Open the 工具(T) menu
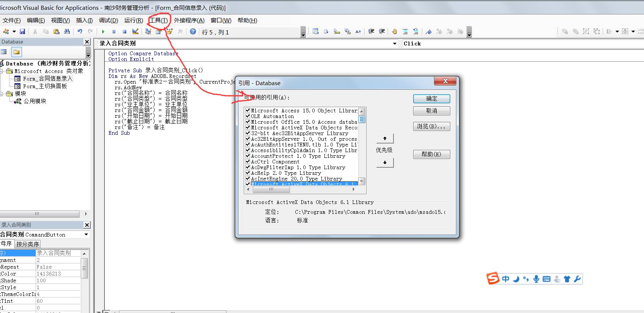Screen dimensions: 644x313 pos(158,20)
